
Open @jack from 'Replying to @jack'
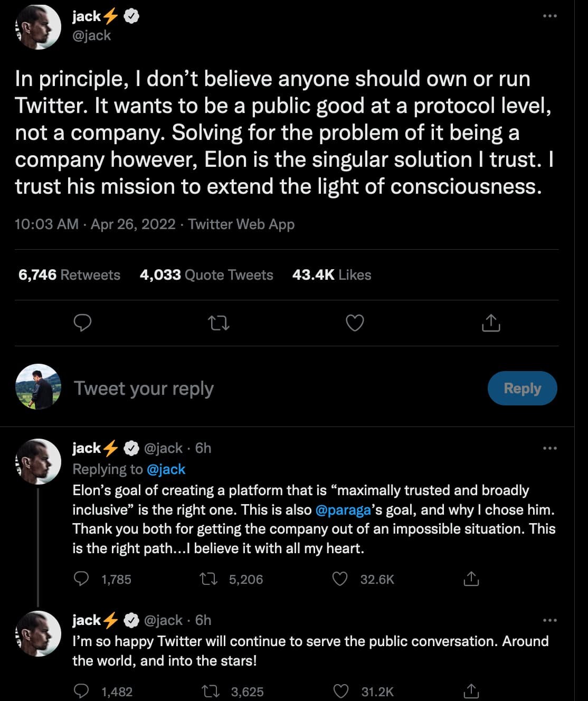tap(166, 469)
